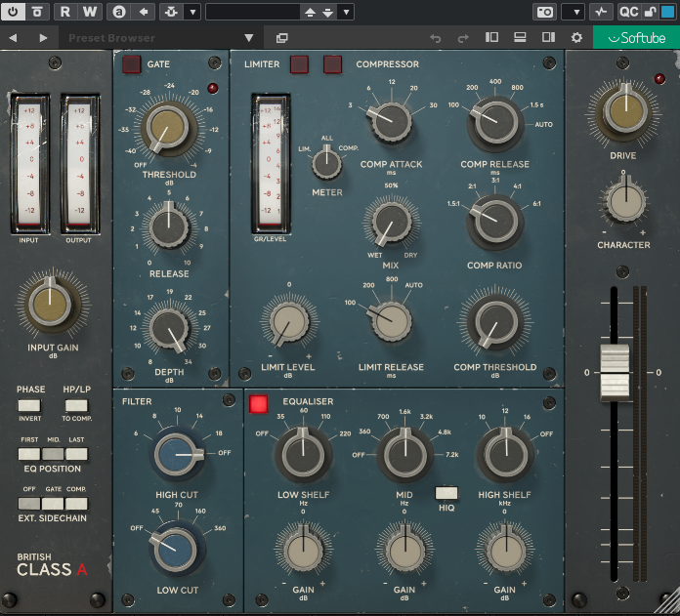Click the COMP RATIO knob
The image size is (680, 616).
495,222
